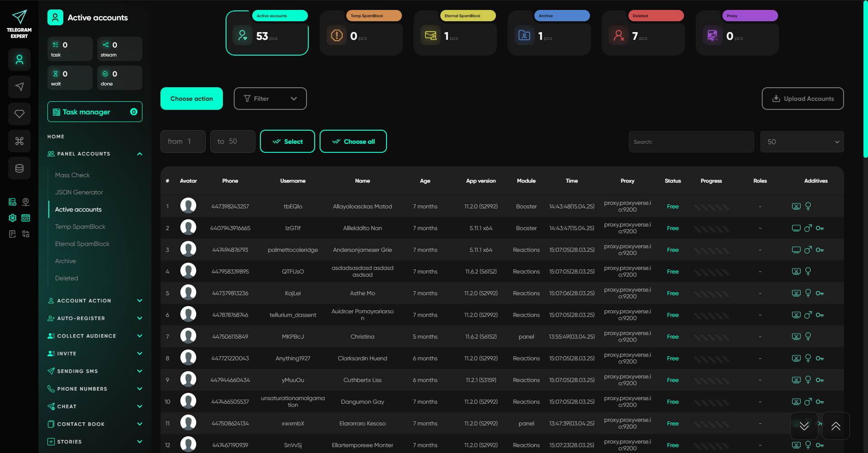Screen dimensions: 868x453
Task: Switch to the Archive accounts card
Action: (549, 33)
